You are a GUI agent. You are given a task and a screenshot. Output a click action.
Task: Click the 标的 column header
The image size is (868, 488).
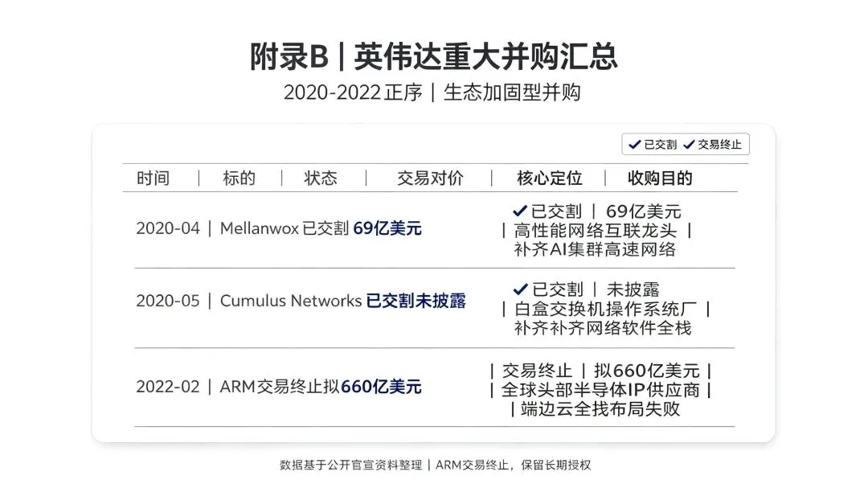[240, 178]
